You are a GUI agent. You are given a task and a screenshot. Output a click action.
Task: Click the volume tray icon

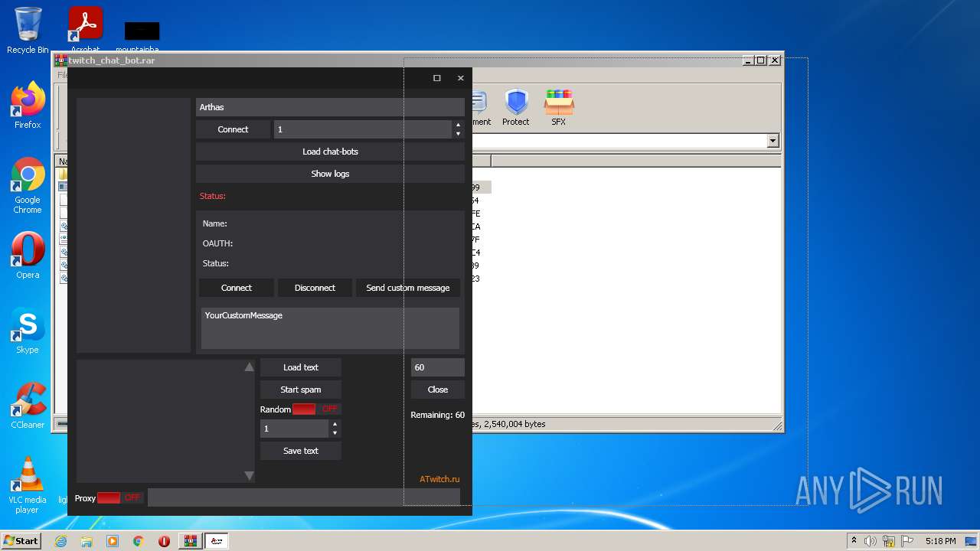pos(871,541)
